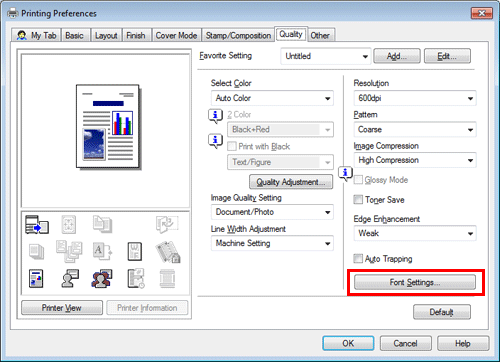500x362 pixels.
Task: Open the Text/Figure dropdown
Action: pos(280,162)
